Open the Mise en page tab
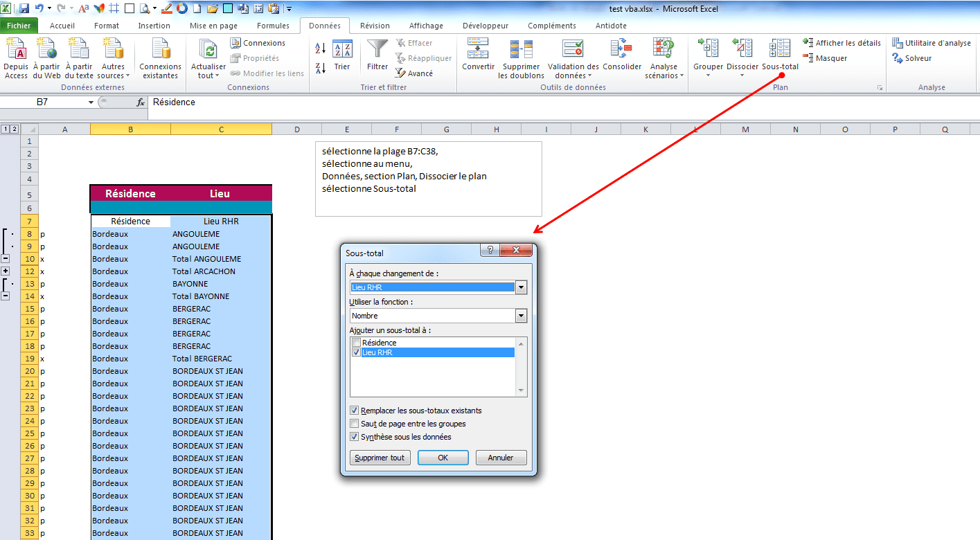 [x=213, y=26]
